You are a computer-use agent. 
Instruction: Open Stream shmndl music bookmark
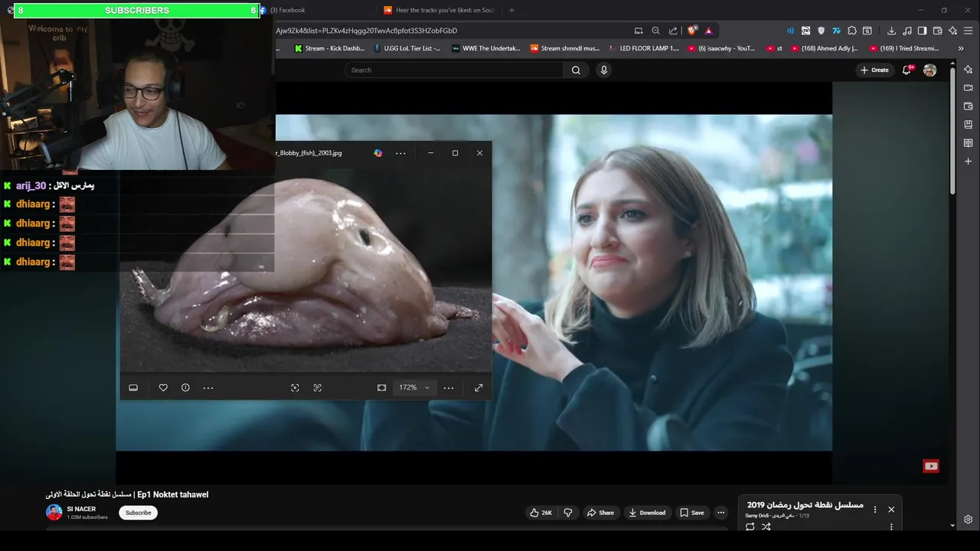coord(565,48)
